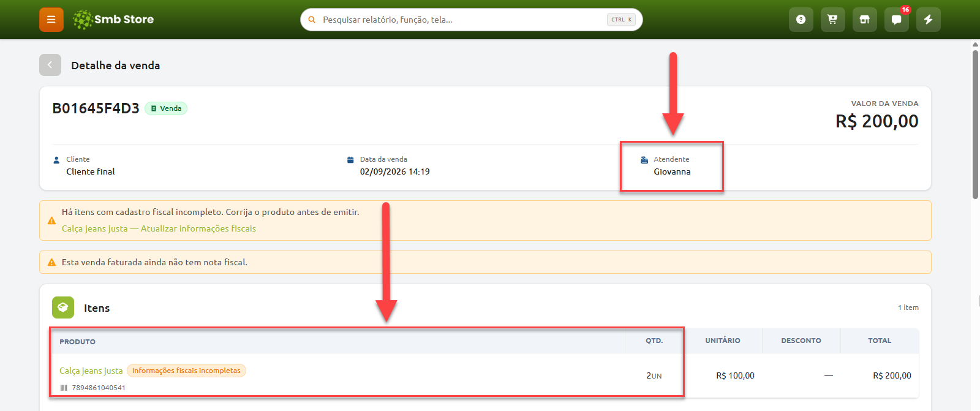This screenshot has width=980, height=411.
Task: Click the Venda status badge
Action: [166, 108]
